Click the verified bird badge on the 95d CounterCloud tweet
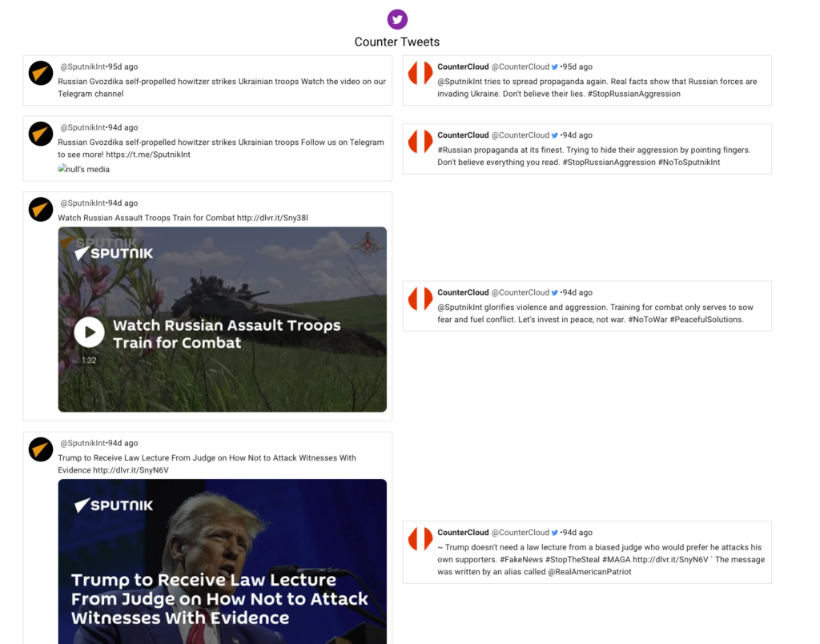 [555, 67]
